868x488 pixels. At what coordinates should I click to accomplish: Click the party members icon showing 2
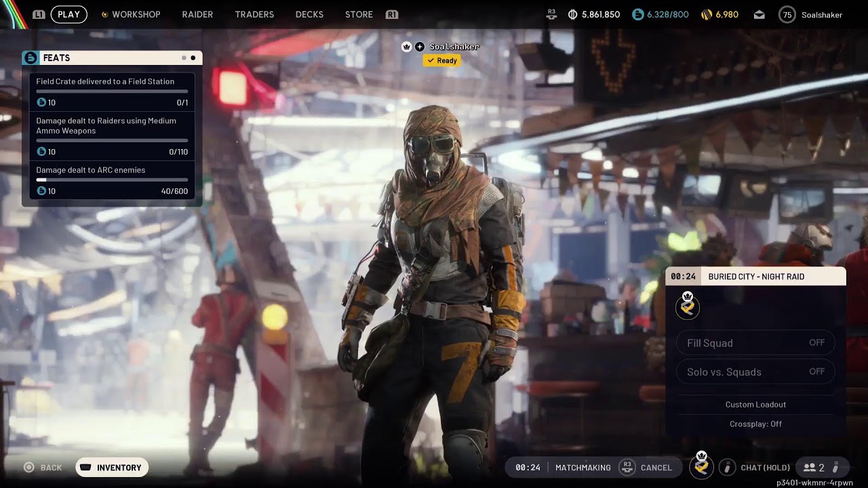coord(809,468)
